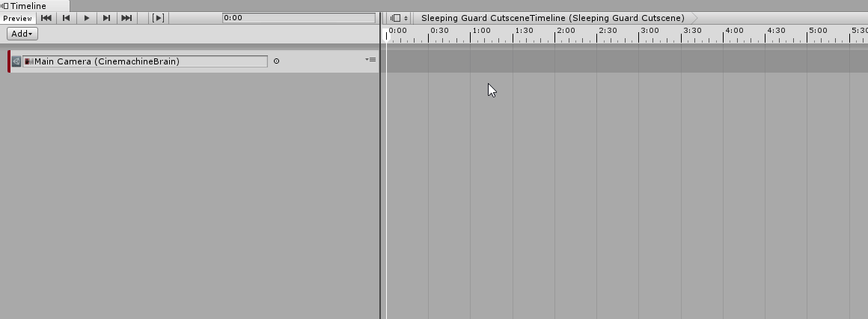Toggle the play range mode icon
Image resolution: width=868 pixels, height=319 pixels.
tap(159, 18)
